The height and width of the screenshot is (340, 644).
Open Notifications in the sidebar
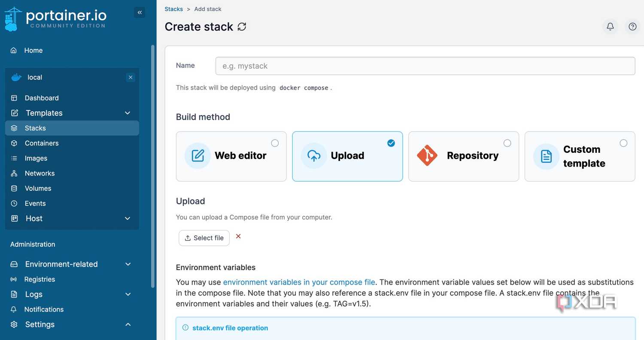pos(72,309)
